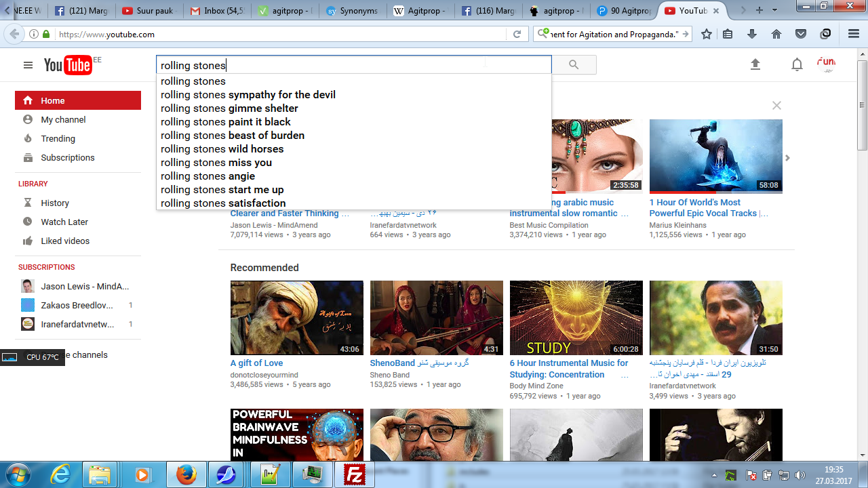Choose suggestion "rolling stones paint it black"
The height and width of the screenshot is (488, 868).
point(354,122)
